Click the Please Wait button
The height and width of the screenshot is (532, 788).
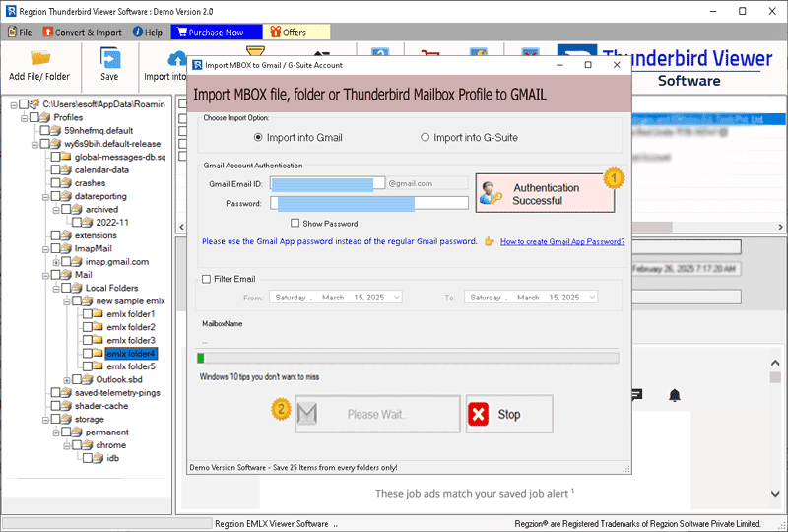pyautogui.click(x=377, y=414)
